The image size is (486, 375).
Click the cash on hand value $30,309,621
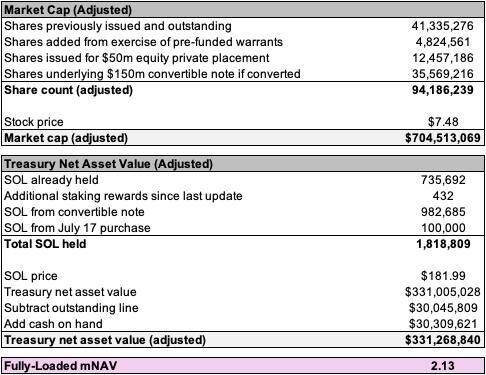[x=443, y=324]
